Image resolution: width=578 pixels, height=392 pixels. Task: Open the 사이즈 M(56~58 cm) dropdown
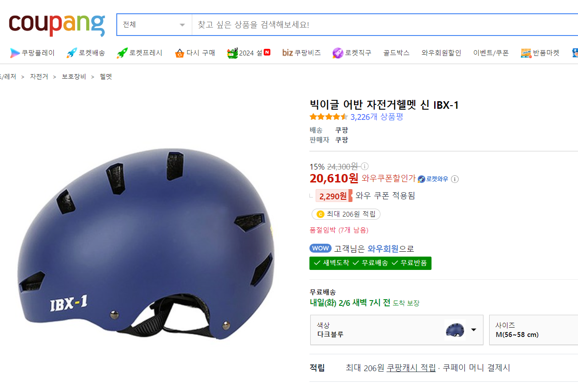[x=533, y=330]
